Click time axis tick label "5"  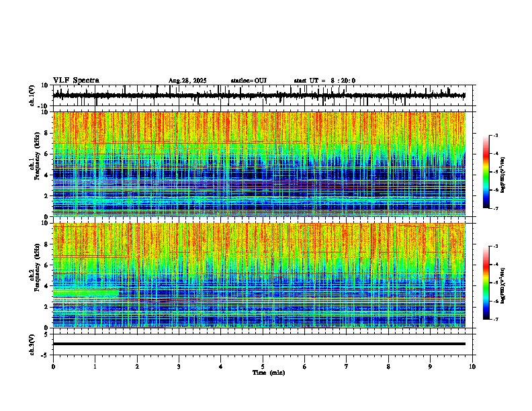(263, 367)
